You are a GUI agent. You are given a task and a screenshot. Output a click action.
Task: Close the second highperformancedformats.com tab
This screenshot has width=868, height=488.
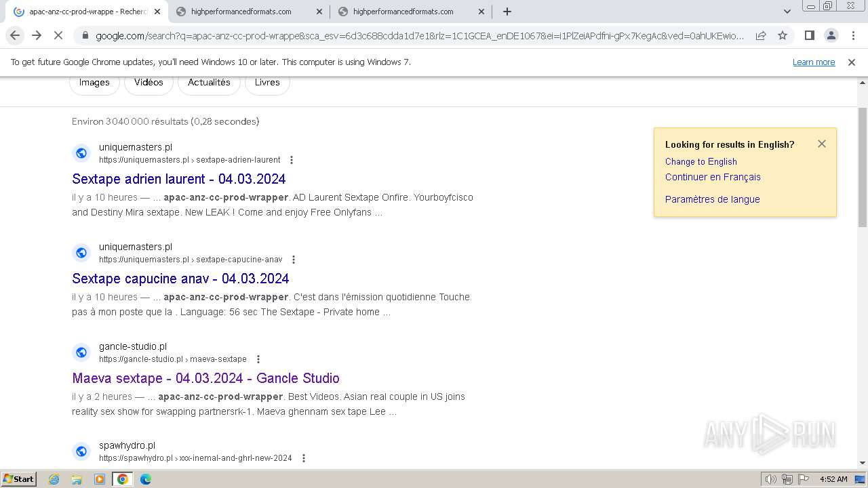point(319,12)
